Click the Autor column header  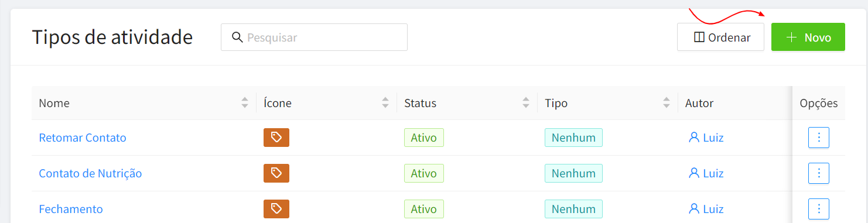point(699,103)
